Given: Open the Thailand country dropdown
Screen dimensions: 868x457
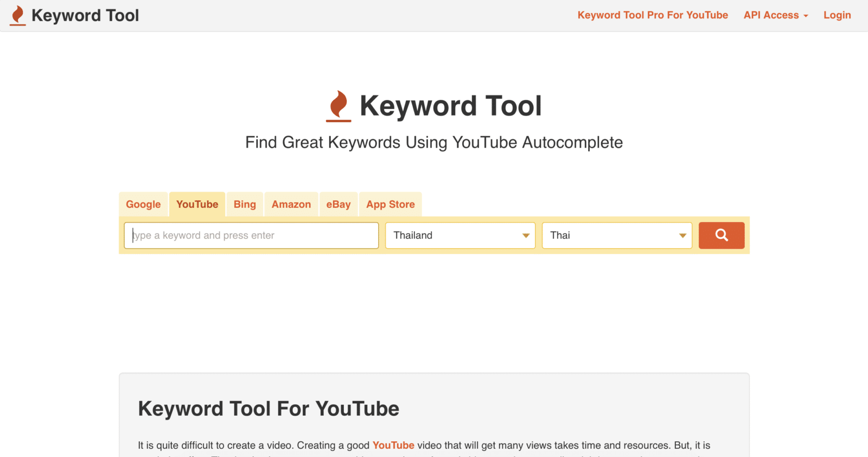Looking at the screenshot, I should coord(453,236).
